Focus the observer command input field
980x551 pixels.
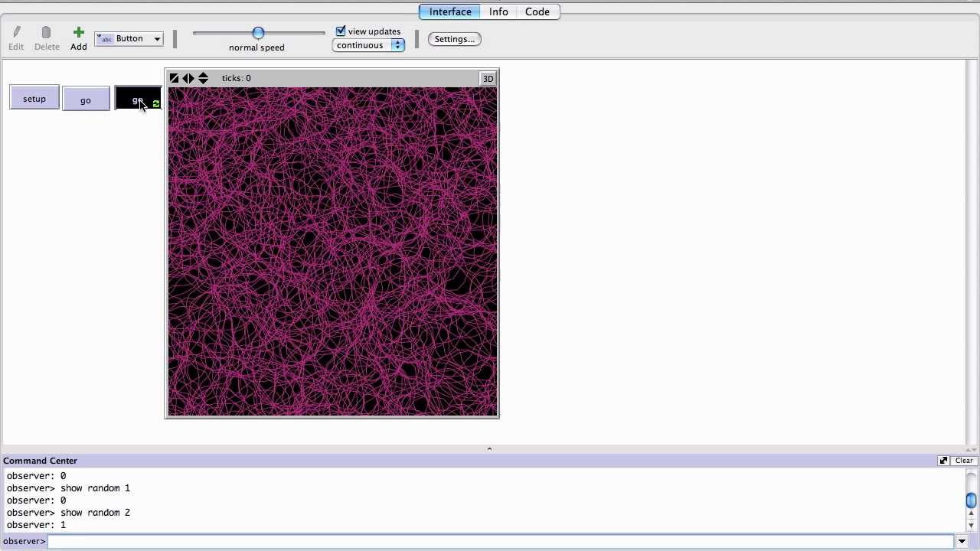click(501, 542)
